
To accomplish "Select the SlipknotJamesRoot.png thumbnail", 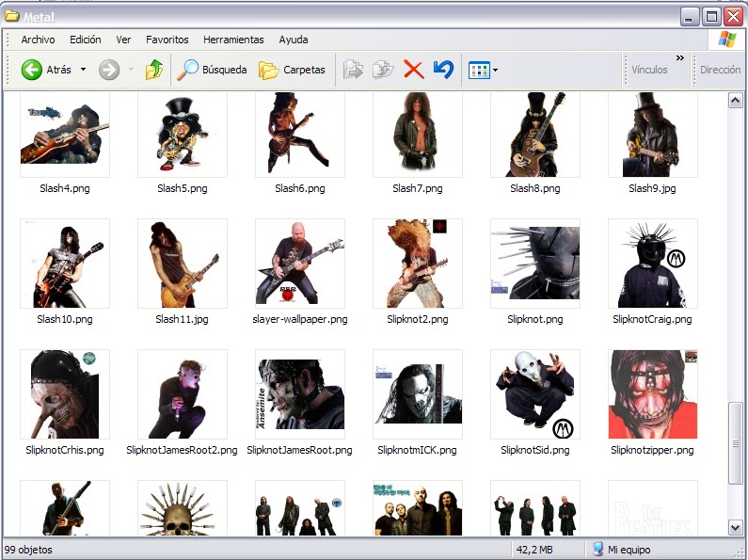I will [x=299, y=394].
